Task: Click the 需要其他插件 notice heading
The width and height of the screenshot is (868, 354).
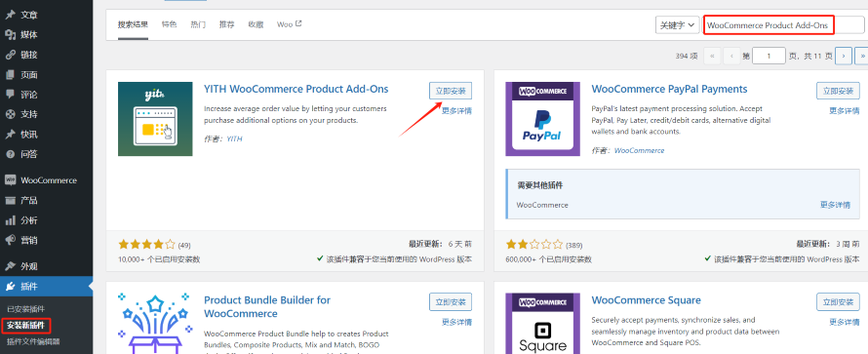Action: coord(540,185)
